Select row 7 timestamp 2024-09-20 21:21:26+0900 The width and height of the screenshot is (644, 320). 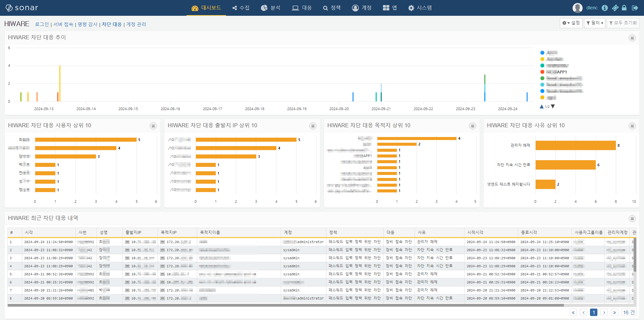(x=48, y=290)
